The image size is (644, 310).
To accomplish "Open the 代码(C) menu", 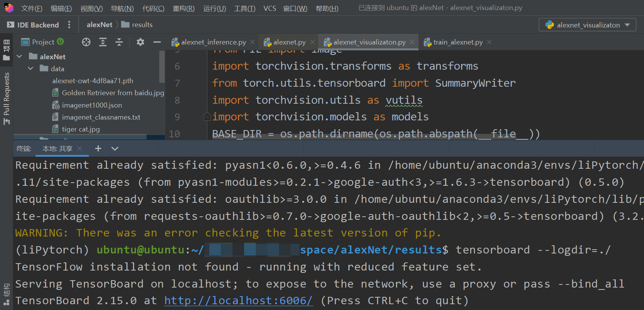I will (153, 9).
